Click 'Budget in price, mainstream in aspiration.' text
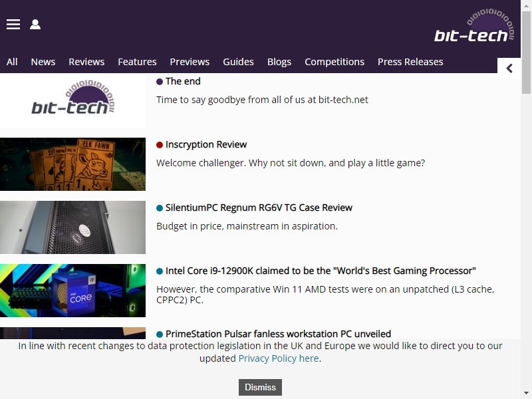Viewport: 532px width, 399px height. [247, 226]
